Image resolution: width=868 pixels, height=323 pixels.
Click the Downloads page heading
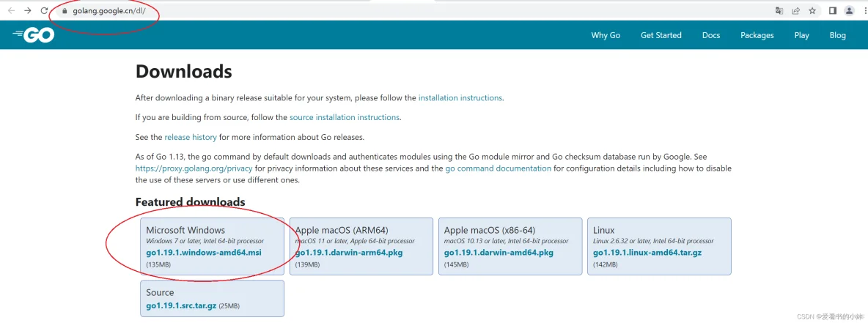click(x=184, y=71)
